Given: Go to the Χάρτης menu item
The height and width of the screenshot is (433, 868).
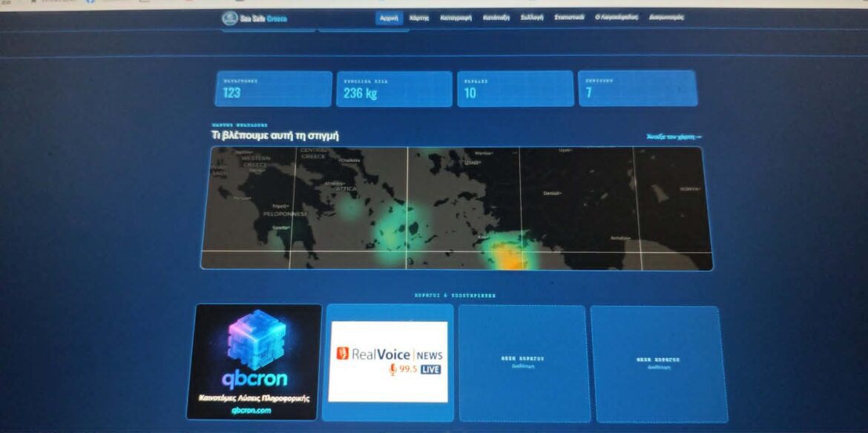Looking at the screenshot, I should pyautogui.click(x=419, y=19).
